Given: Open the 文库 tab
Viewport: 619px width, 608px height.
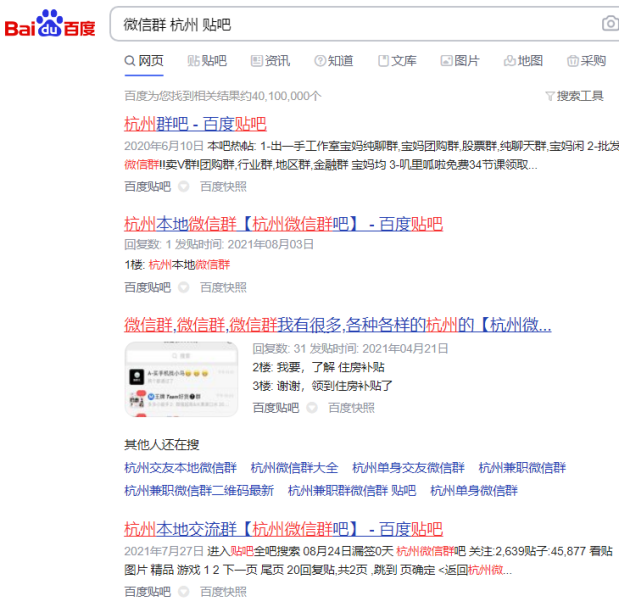Looking at the screenshot, I should click(x=397, y=61).
